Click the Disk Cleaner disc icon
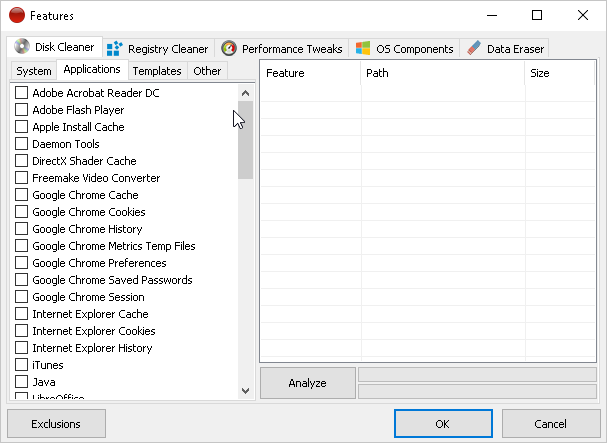 pos(22,46)
